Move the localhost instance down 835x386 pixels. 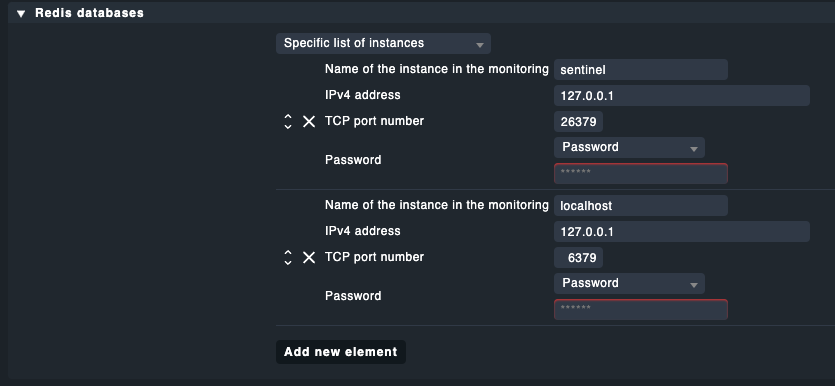[x=288, y=262]
